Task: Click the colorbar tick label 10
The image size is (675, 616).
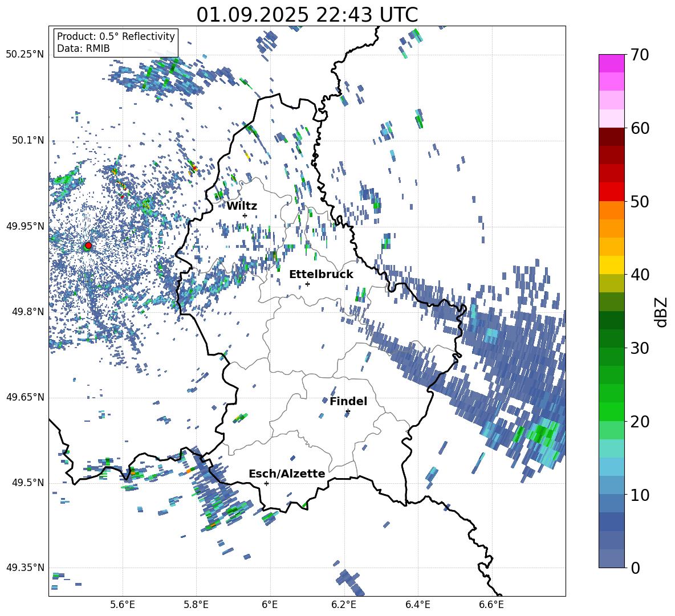Action: click(x=640, y=495)
